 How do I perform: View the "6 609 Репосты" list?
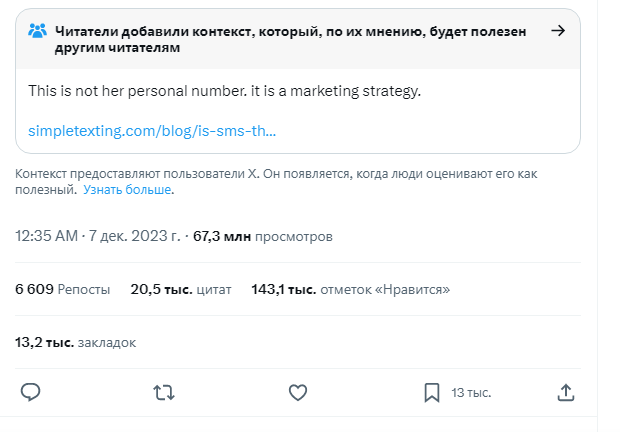62,290
